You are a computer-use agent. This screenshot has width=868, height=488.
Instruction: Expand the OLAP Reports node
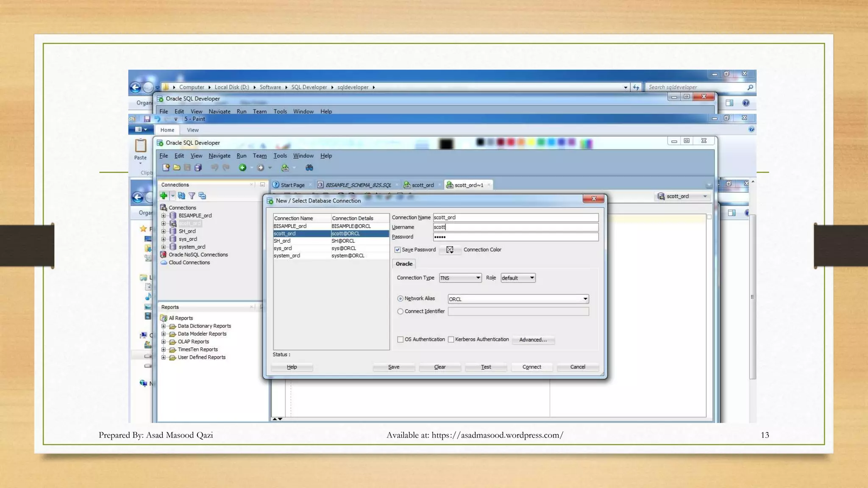coord(164,342)
